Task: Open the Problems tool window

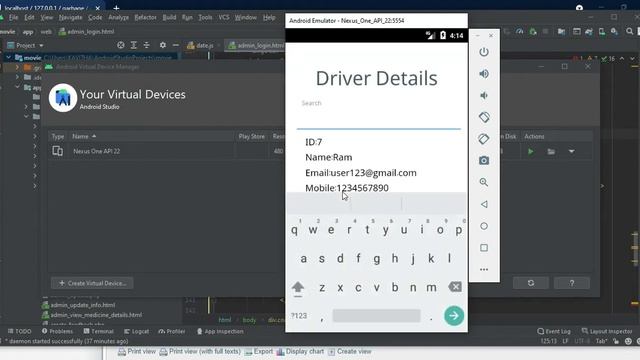Action: (x=57, y=331)
